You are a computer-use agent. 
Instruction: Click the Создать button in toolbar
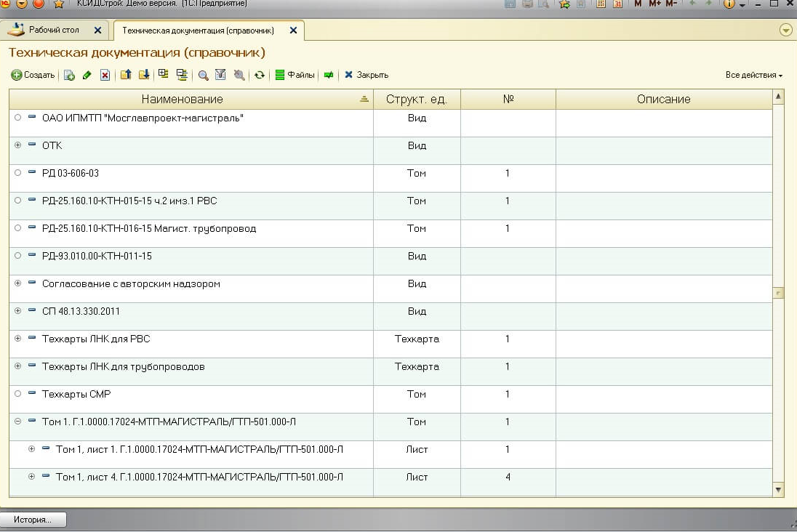(33, 75)
